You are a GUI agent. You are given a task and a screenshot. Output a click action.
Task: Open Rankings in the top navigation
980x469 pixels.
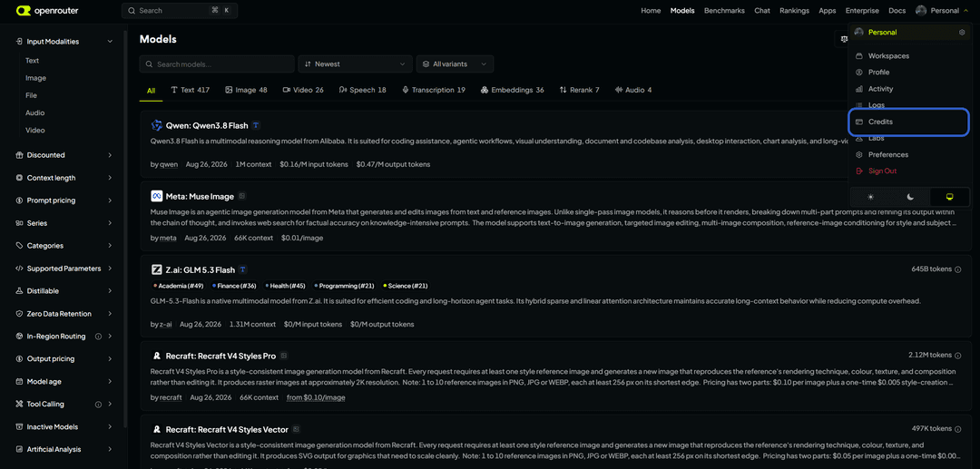click(x=794, y=11)
